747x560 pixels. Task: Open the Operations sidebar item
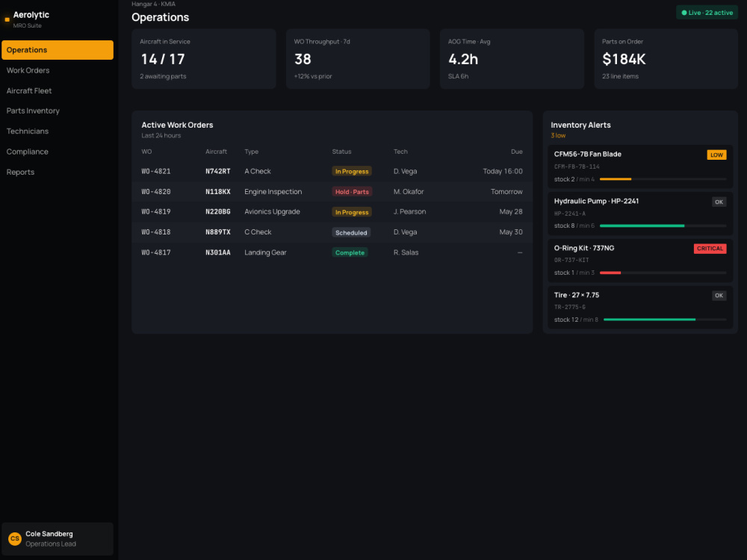coord(58,50)
